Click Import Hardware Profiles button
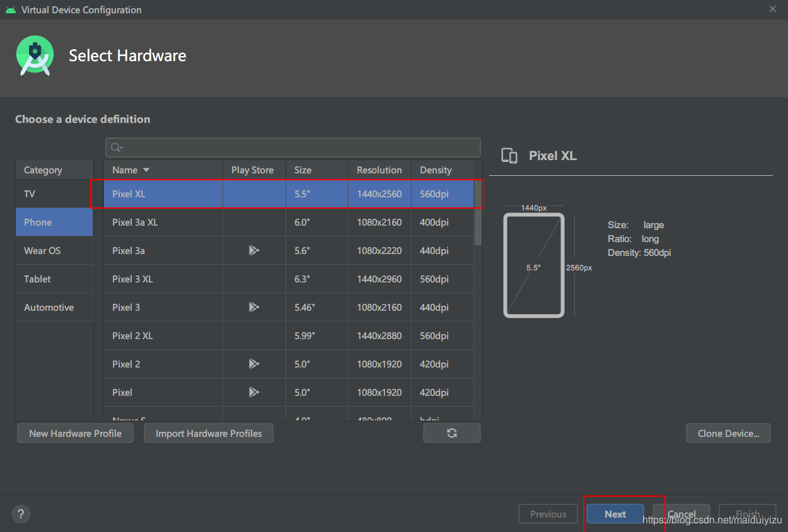This screenshot has width=788, height=532. click(209, 433)
